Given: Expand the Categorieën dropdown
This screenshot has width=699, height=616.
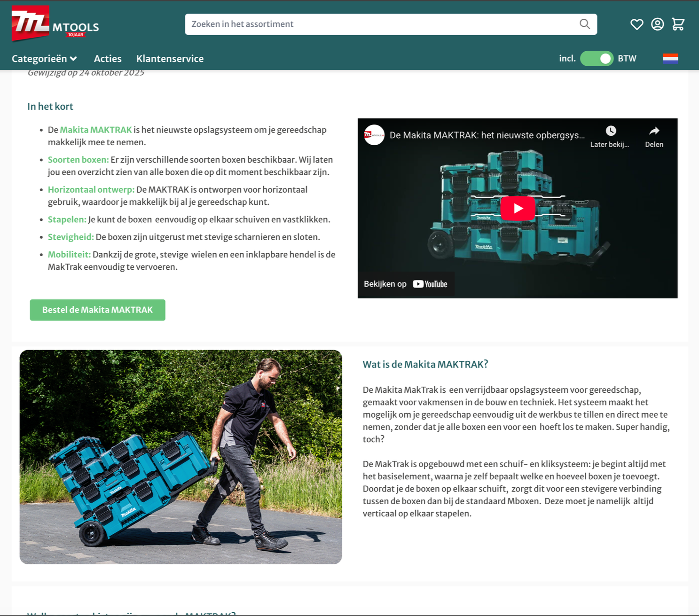Looking at the screenshot, I should pos(44,59).
